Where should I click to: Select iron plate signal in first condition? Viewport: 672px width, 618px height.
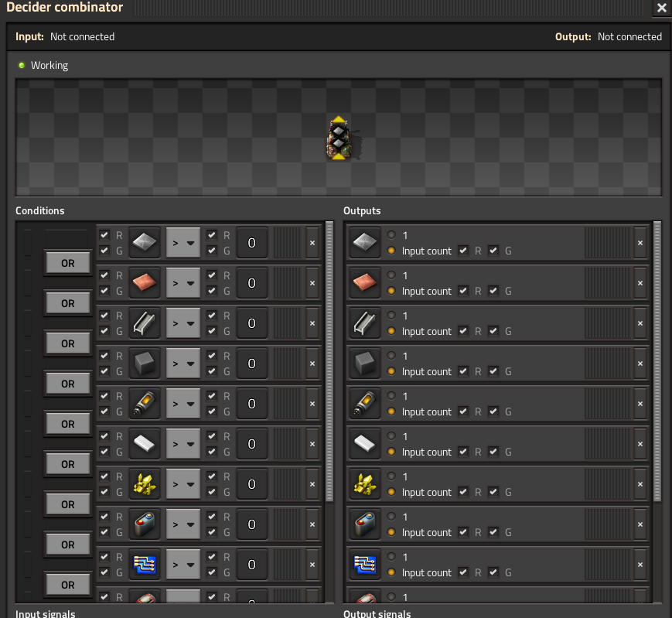145,243
